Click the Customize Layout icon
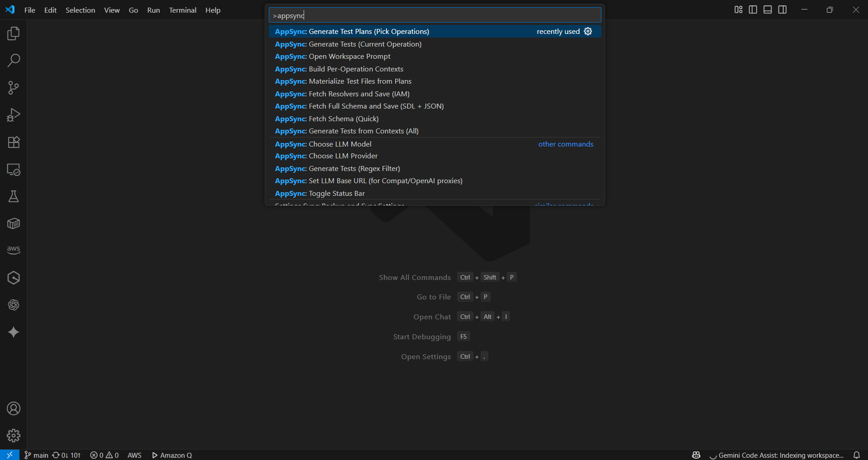Screen dimensions: 868x460 point(739,9)
